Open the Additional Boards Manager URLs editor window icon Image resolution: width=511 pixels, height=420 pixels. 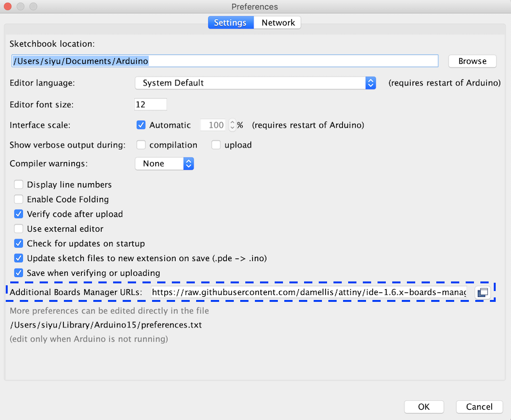point(483,292)
